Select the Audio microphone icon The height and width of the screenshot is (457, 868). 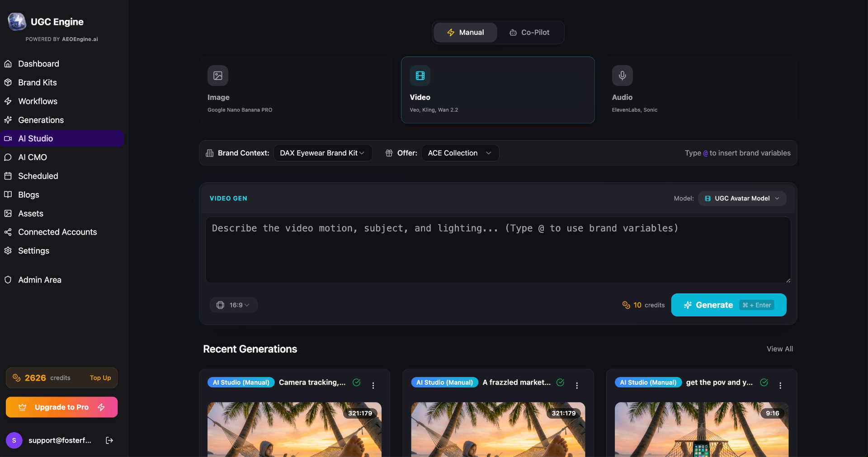click(622, 75)
